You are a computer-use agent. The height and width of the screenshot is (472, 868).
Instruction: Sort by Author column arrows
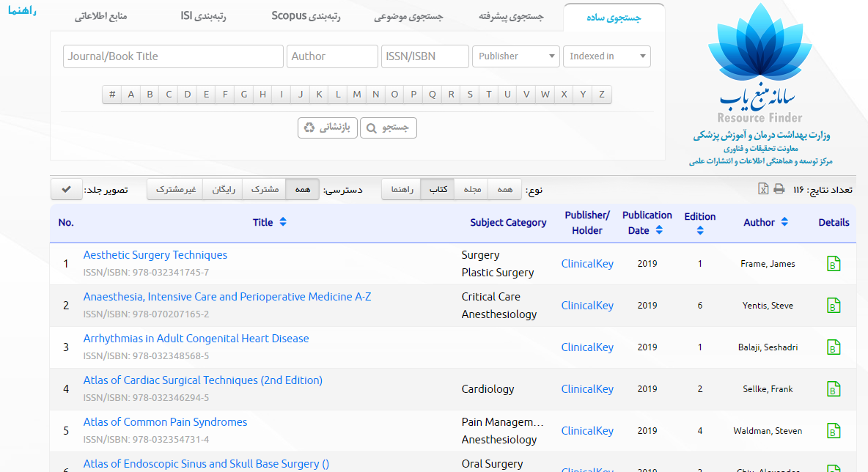(x=784, y=223)
